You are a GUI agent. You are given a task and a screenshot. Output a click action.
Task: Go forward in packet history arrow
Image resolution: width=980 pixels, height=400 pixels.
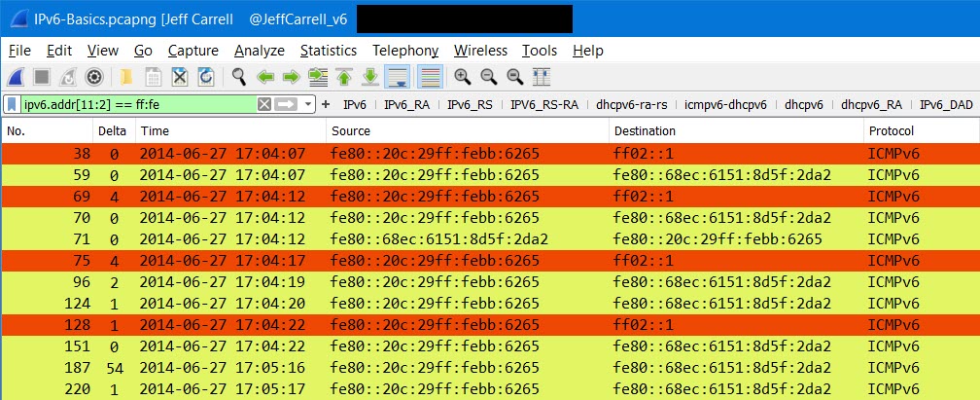[x=292, y=77]
